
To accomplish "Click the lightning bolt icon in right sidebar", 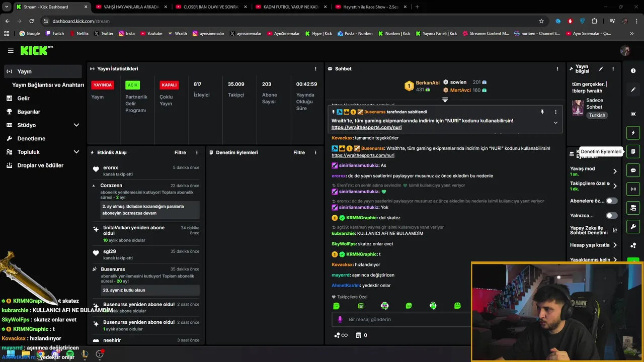I will coord(633,133).
